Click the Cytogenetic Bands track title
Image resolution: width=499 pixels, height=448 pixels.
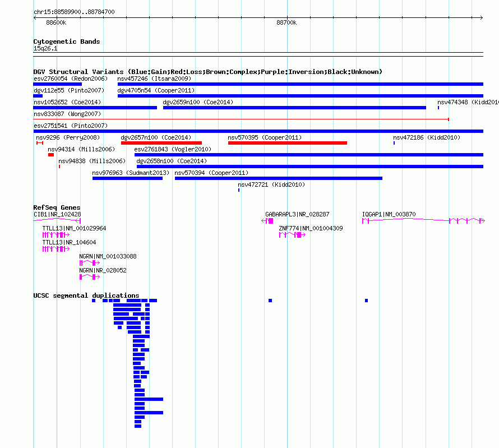[67, 41]
